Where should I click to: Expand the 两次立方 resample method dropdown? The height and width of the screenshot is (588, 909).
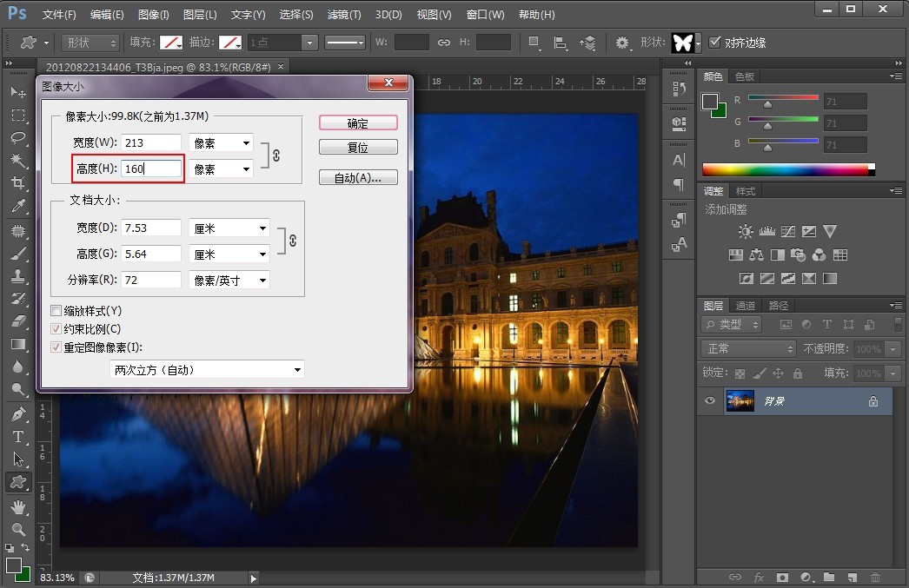tap(207, 370)
